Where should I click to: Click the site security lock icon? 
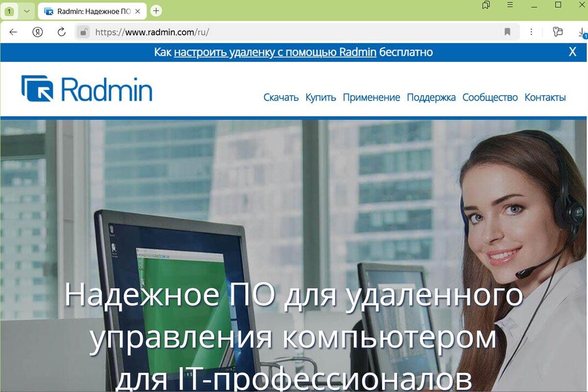pyautogui.click(x=84, y=32)
